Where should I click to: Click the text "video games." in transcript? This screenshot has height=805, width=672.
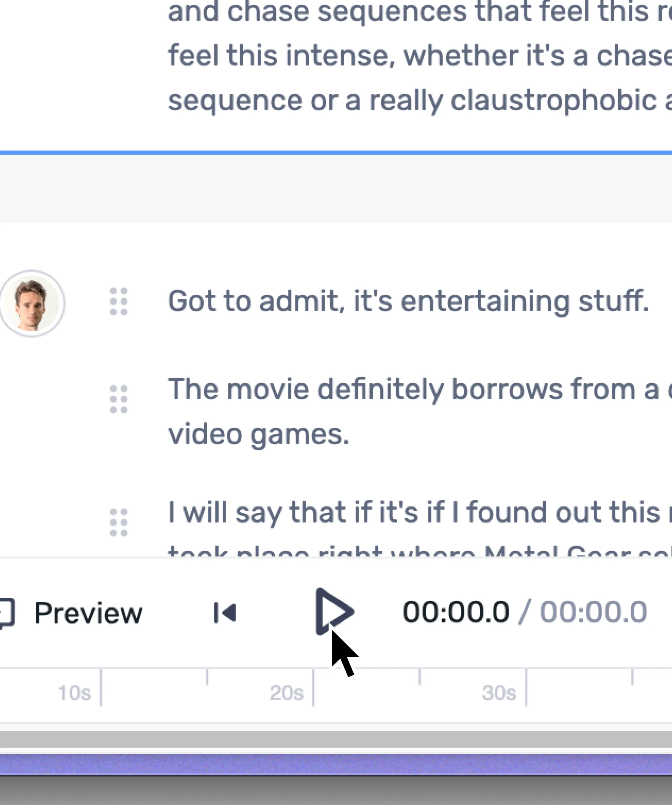pyautogui.click(x=258, y=434)
